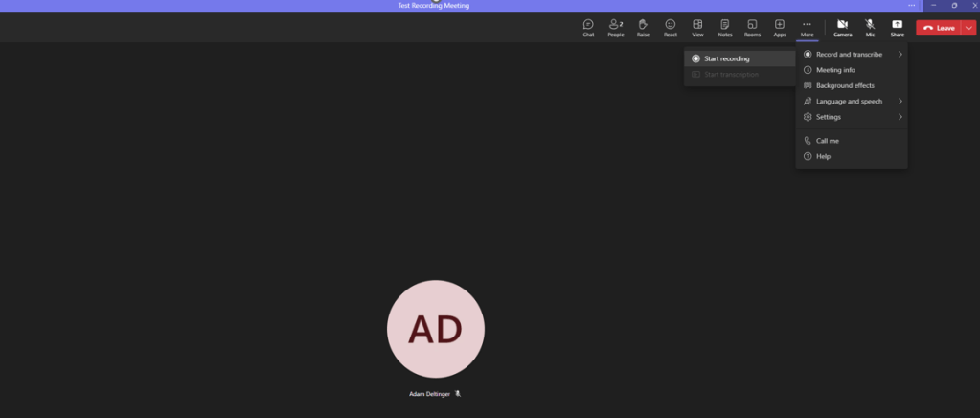Expand the Leave button dropdown arrow
Screen dimensions: 980x418
coord(969,28)
